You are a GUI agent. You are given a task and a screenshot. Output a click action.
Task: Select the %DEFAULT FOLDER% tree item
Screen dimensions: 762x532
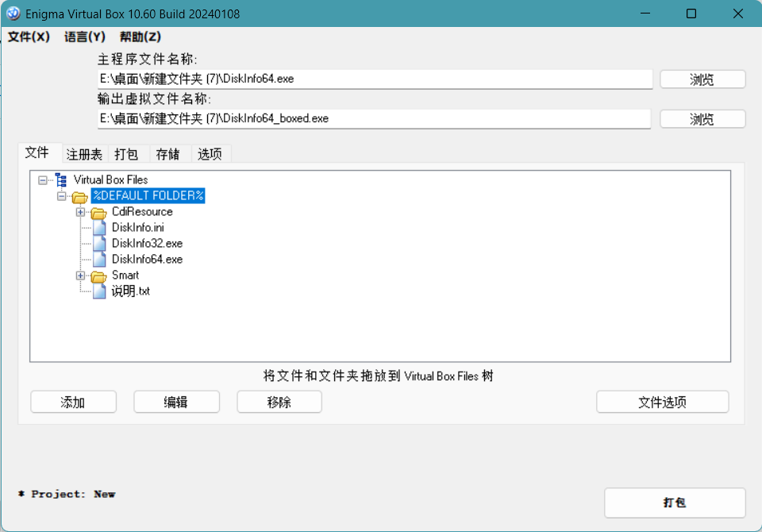click(x=148, y=195)
